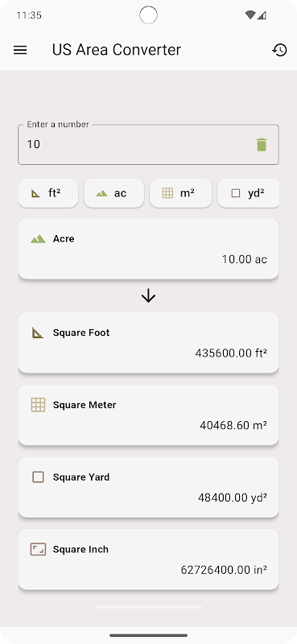
Task: Tap the mountain icon on Acre card
Action: tap(38, 239)
